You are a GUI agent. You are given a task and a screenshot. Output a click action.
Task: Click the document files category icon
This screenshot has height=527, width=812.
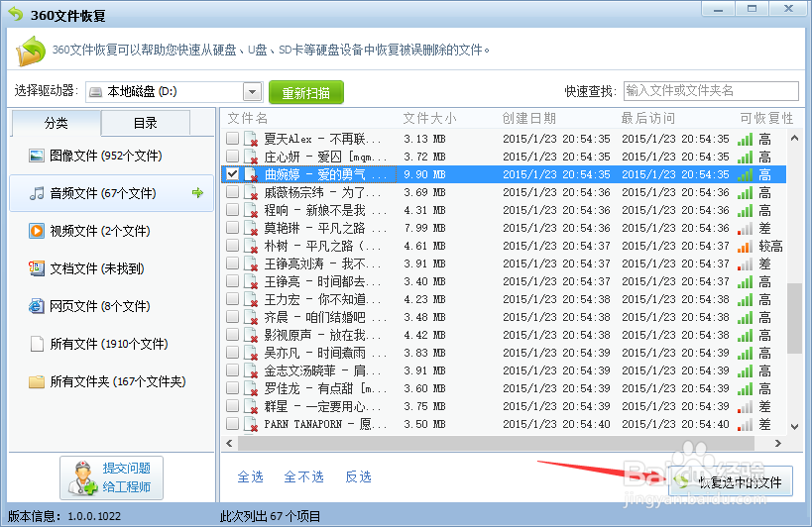click(x=37, y=268)
